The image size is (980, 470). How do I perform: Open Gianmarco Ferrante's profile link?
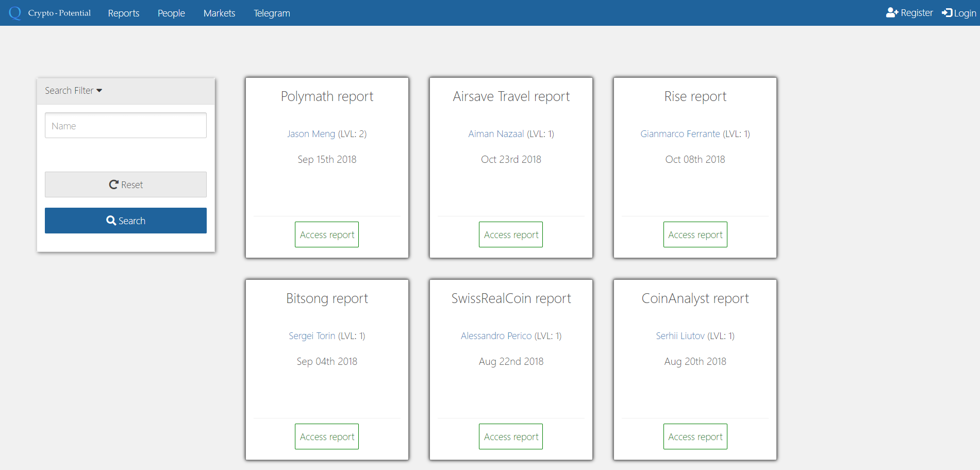(x=680, y=134)
